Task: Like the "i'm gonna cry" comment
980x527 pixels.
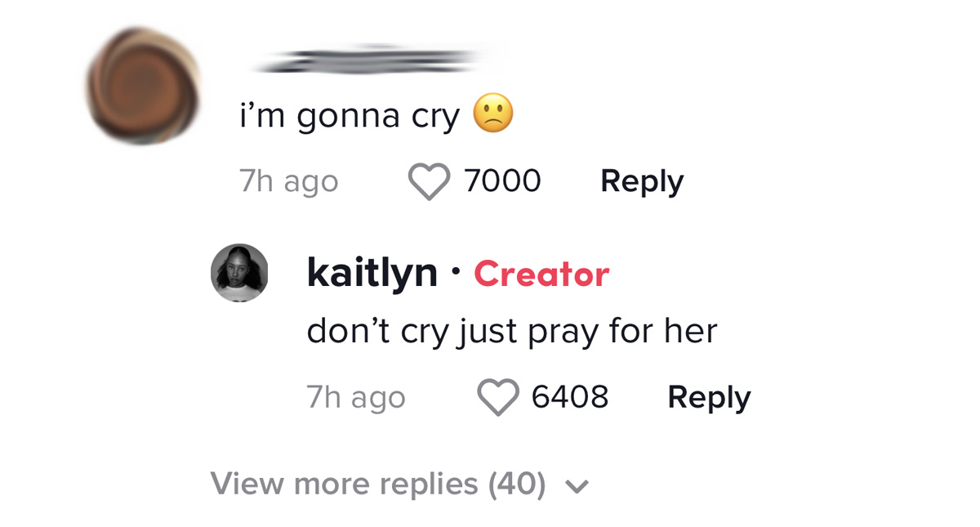Action: point(429,181)
